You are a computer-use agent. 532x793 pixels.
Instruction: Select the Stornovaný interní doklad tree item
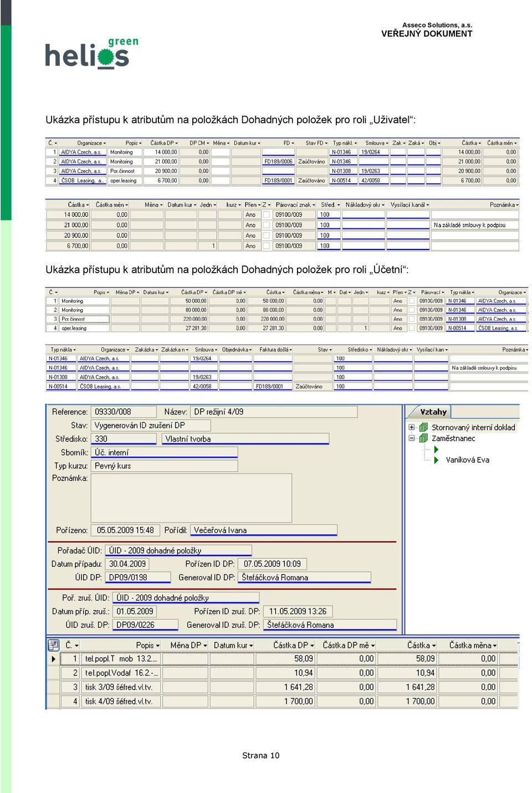coord(473,427)
